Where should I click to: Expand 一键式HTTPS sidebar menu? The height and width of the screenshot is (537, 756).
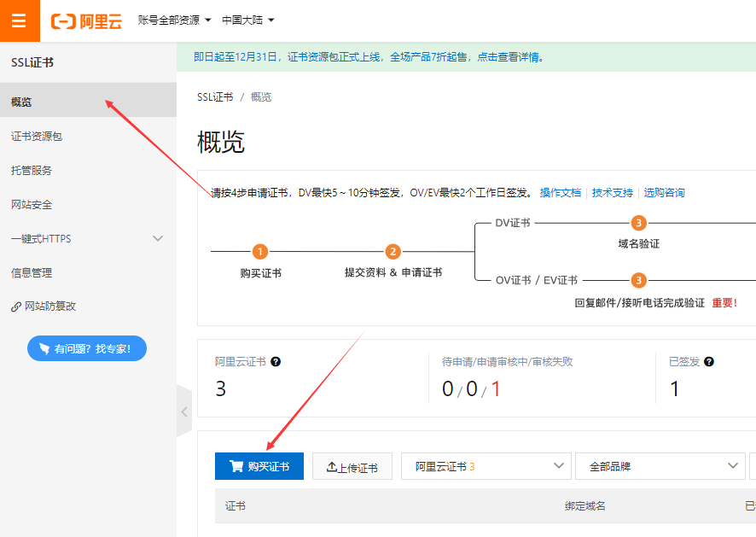coord(158,238)
